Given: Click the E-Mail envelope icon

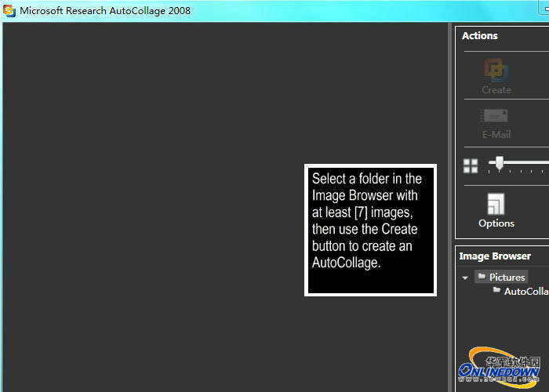Looking at the screenshot, I should point(496,116).
